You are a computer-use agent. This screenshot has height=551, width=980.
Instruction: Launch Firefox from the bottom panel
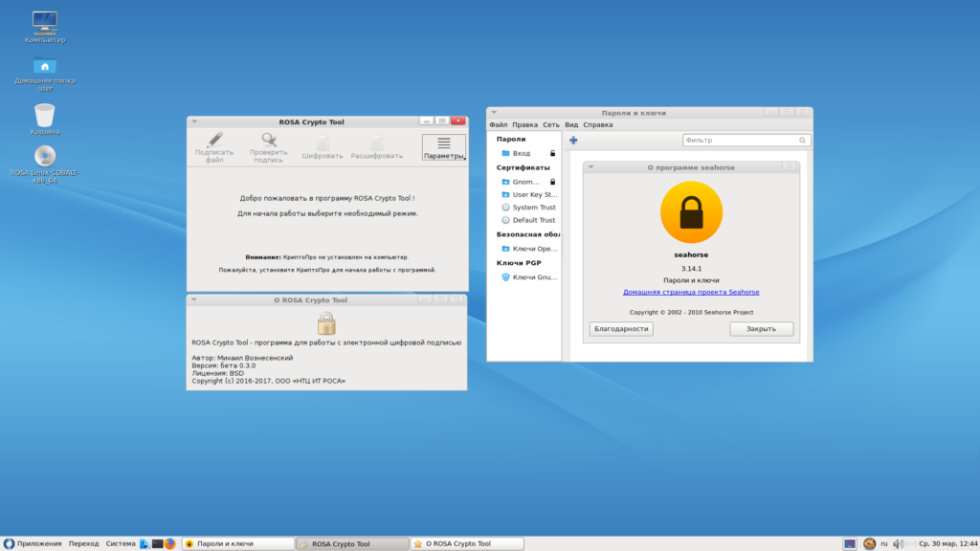pos(170,543)
